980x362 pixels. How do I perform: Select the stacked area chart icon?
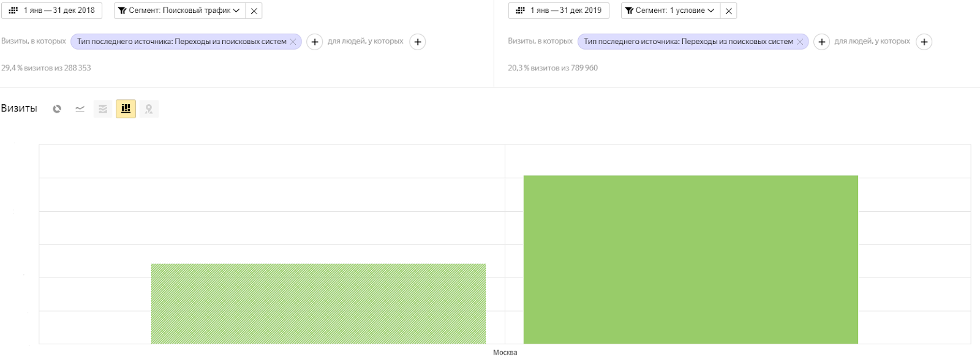pos(103,109)
